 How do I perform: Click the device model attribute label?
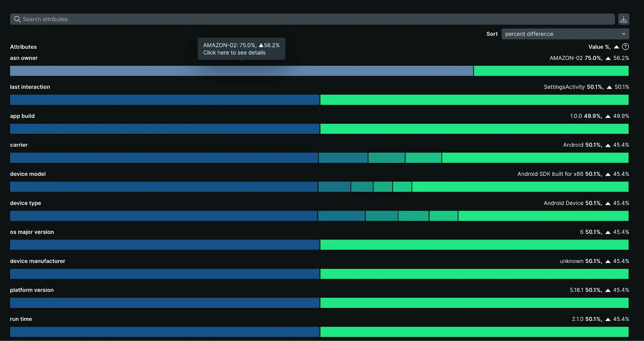tap(28, 174)
